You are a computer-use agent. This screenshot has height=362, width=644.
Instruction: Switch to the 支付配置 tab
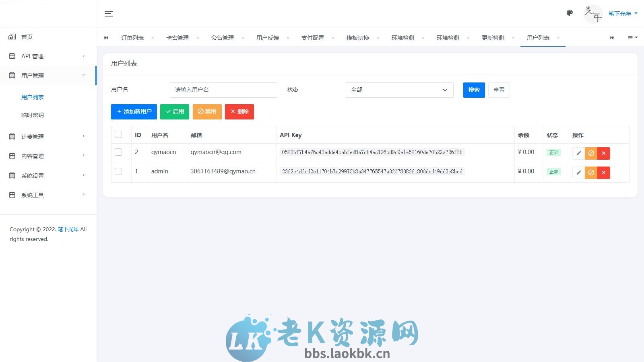313,37
